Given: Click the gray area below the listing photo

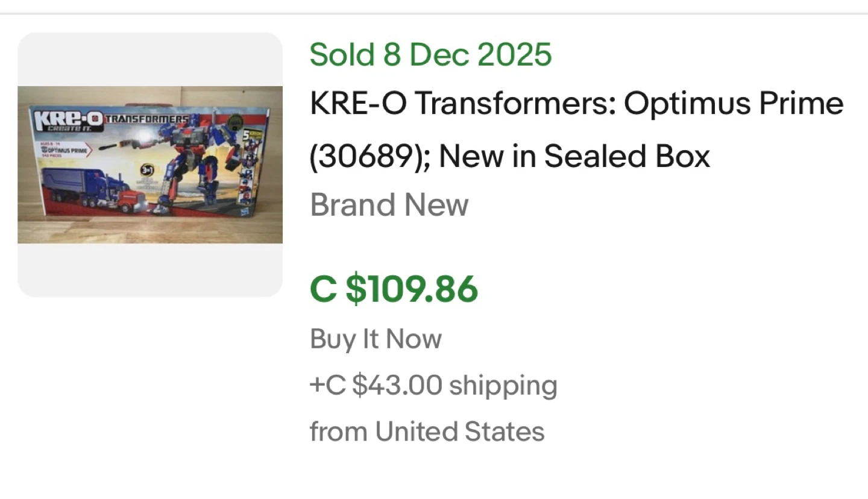Looking at the screenshot, I should tap(150, 269).
